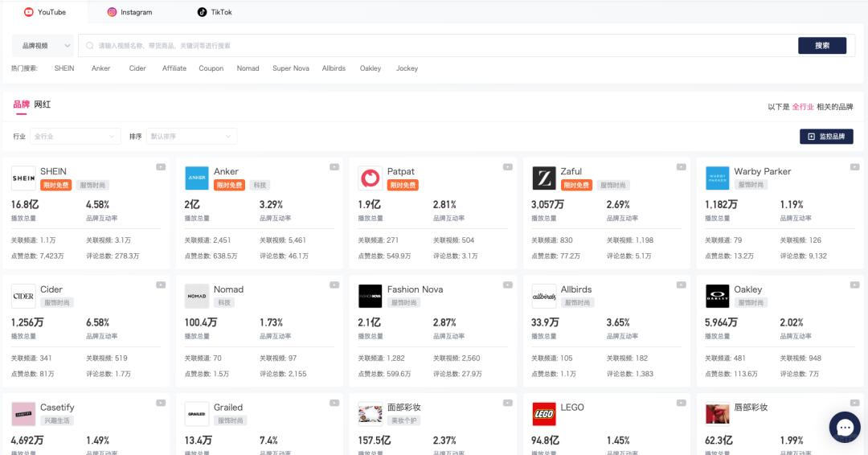Click the video icon on SHEIN card
Image resolution: width=868 pixels, height=455 pixels.
pos(161,166)
